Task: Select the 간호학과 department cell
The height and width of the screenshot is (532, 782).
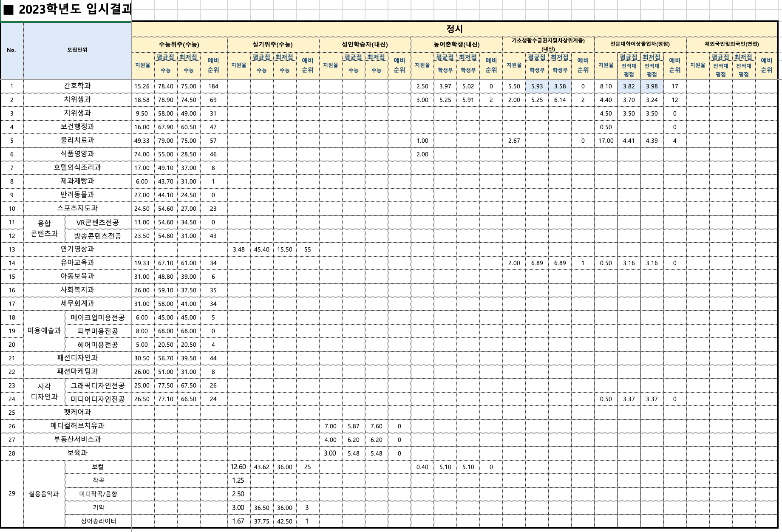Action: coord(77,86)
